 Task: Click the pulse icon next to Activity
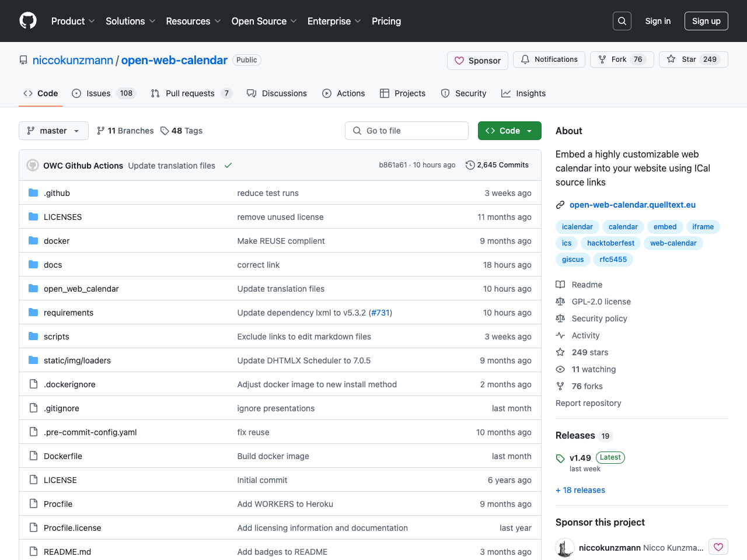click(x=560, y=335)
